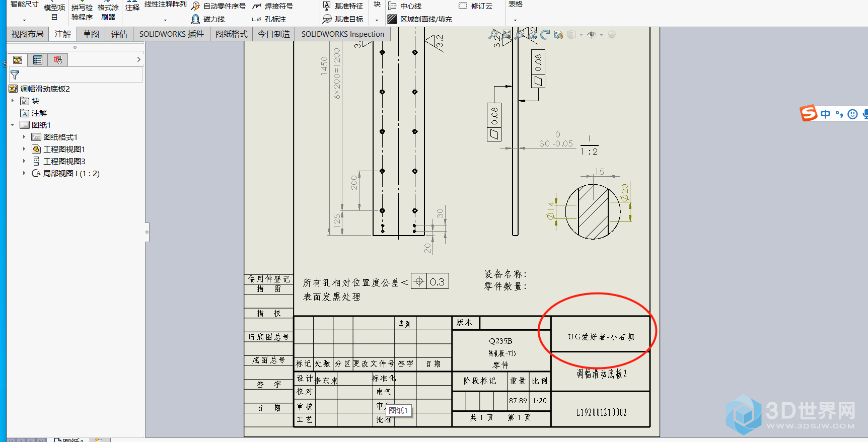The height and width of the screenshot is (442, 868).
Task: Click the Datum Target icon (基准目标)
Action: click(327, 19)
